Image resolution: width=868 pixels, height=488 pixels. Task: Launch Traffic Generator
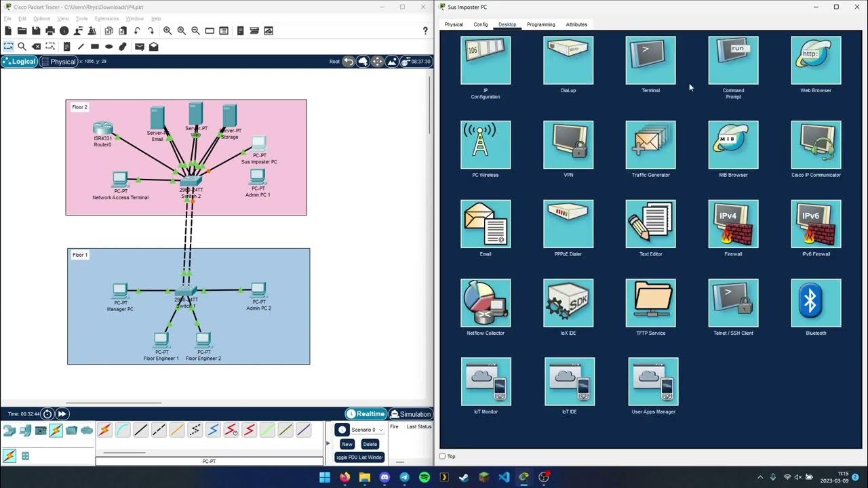[651, 145]
